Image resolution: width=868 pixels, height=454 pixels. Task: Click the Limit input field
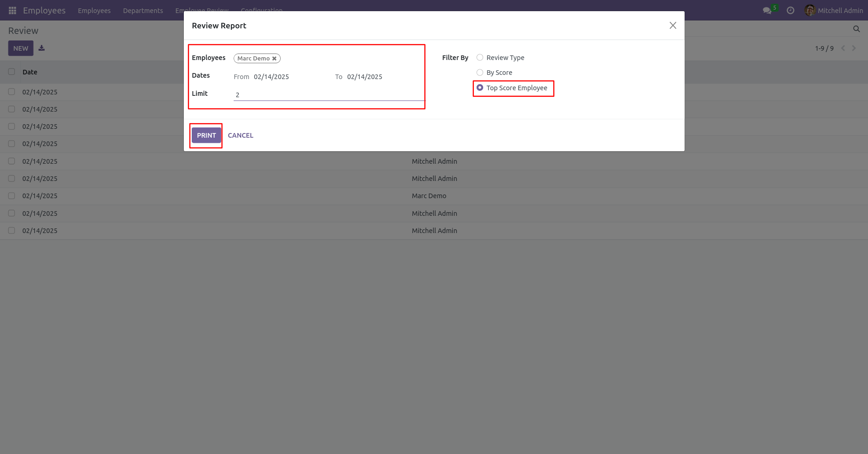(329, 95)
